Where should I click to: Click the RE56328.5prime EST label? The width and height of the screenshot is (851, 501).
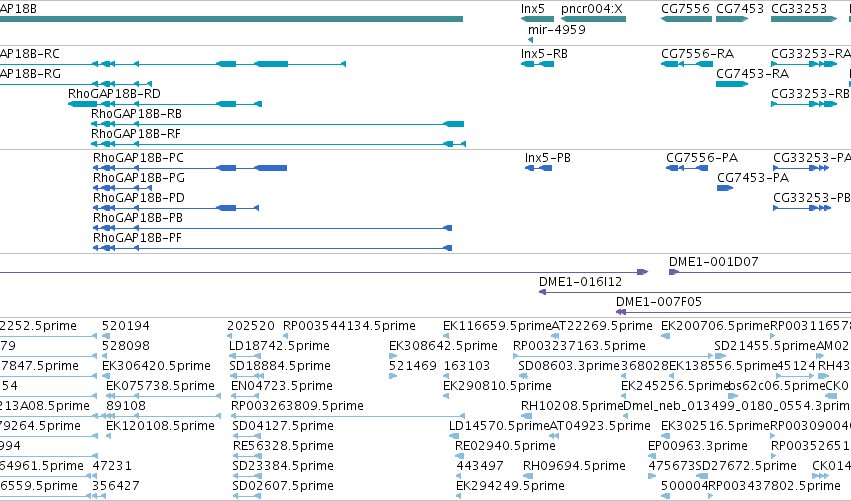pyautogui.click(x=283, y=447)
